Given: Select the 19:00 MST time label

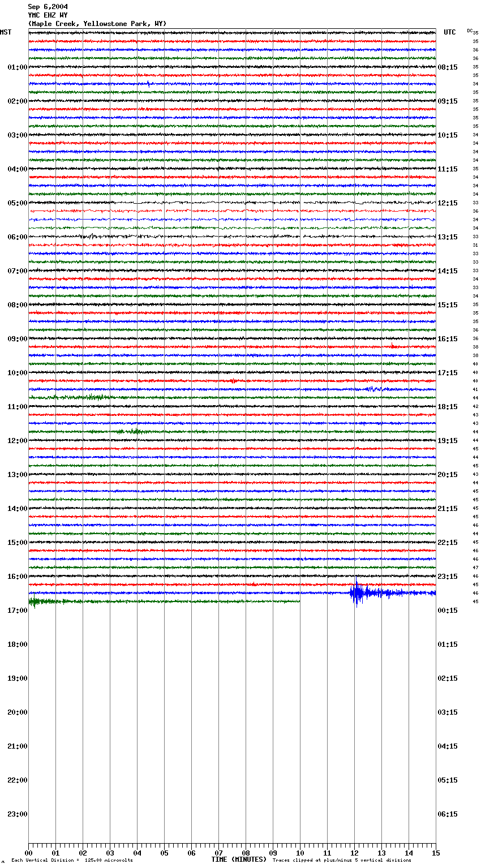Looking at the screenshot, I should (18, 678).
